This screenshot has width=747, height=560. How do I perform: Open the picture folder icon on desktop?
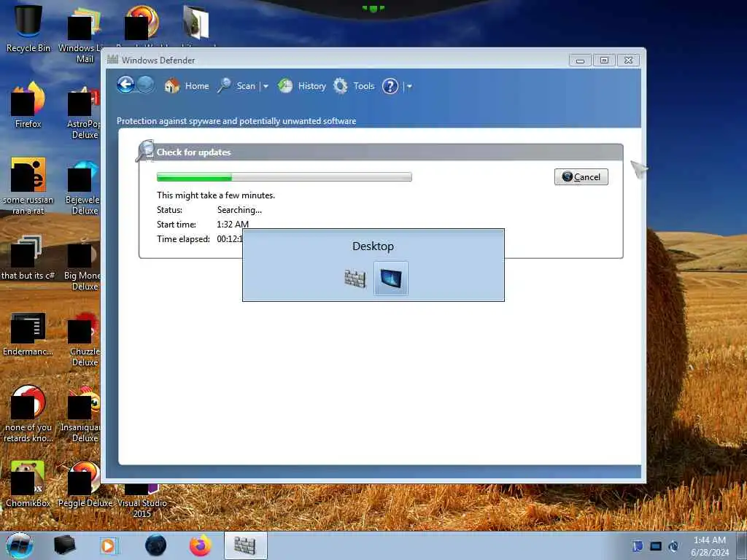tap(196, 23)
